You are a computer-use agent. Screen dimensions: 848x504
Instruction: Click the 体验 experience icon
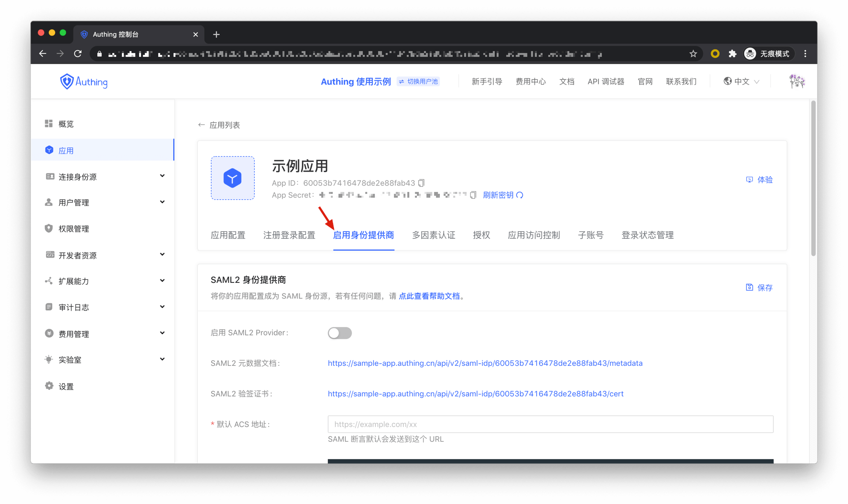pos(750,179)
